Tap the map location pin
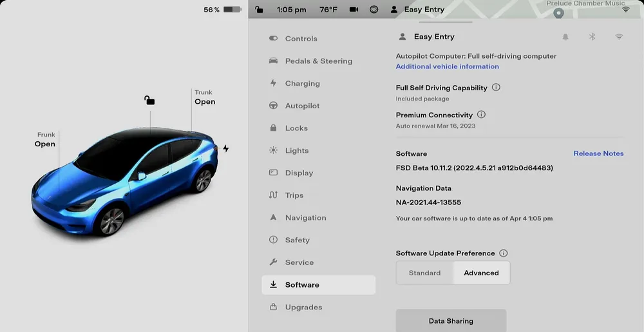The width and height of the screenshot is (644, 332). coord(558,13)
